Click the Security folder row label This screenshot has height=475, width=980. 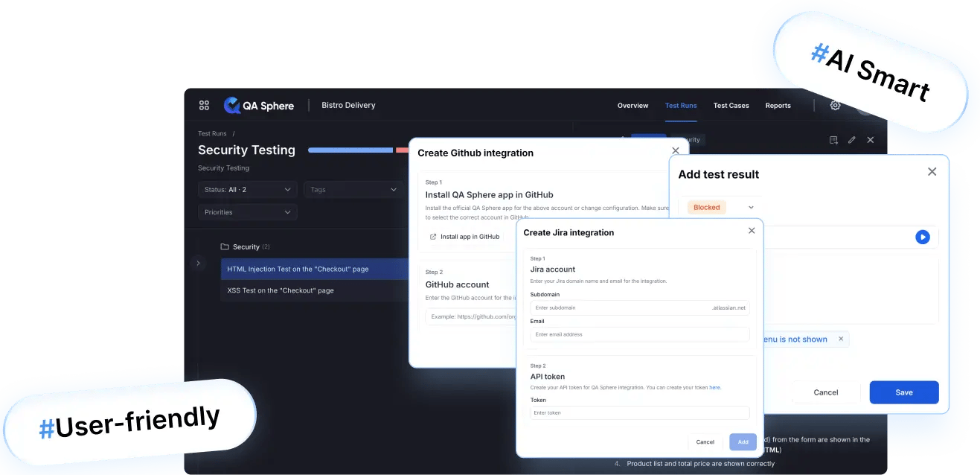point(246,246)
